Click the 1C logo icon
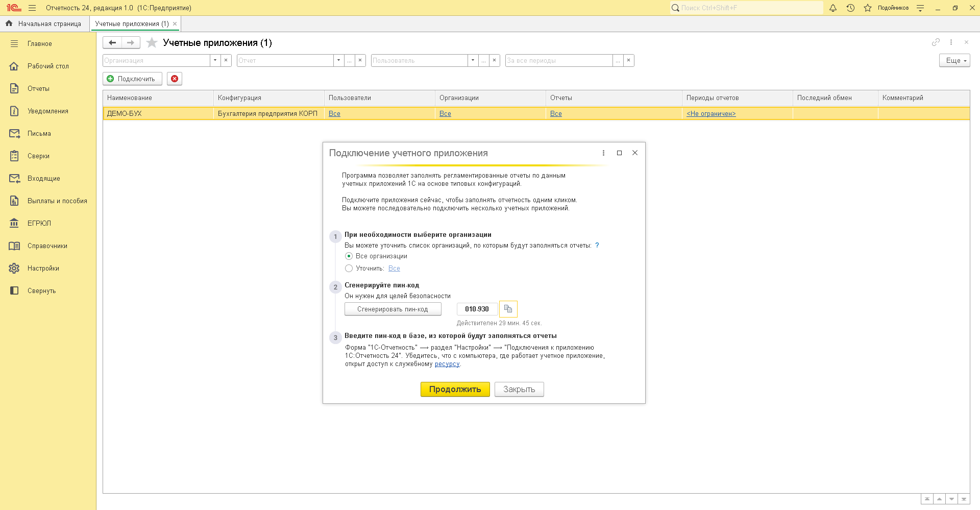Image resolution: width=980 pixels, height=510 pixels. (14, 8)
